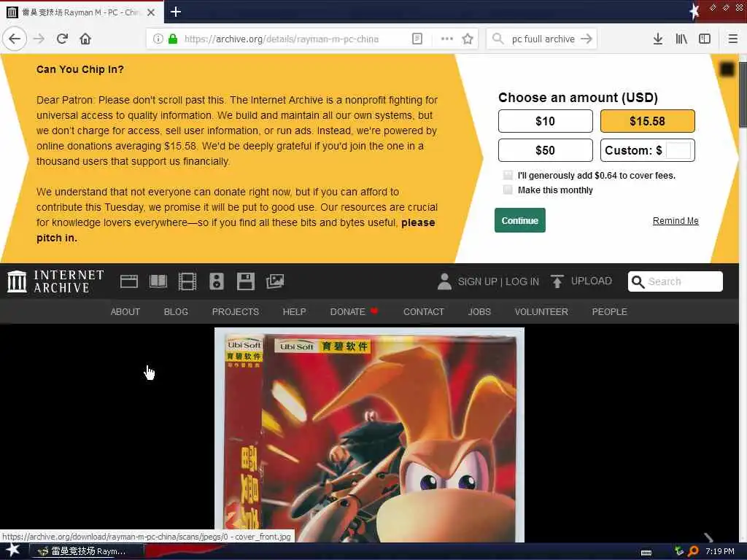The height and width of the screenshot is (560, 747).
Task: Click the Internet Archive logo
Action: 55,281
